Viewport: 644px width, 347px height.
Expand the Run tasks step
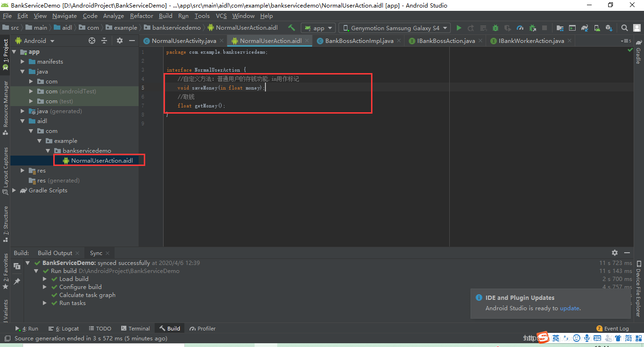click(x=45, y=303)
